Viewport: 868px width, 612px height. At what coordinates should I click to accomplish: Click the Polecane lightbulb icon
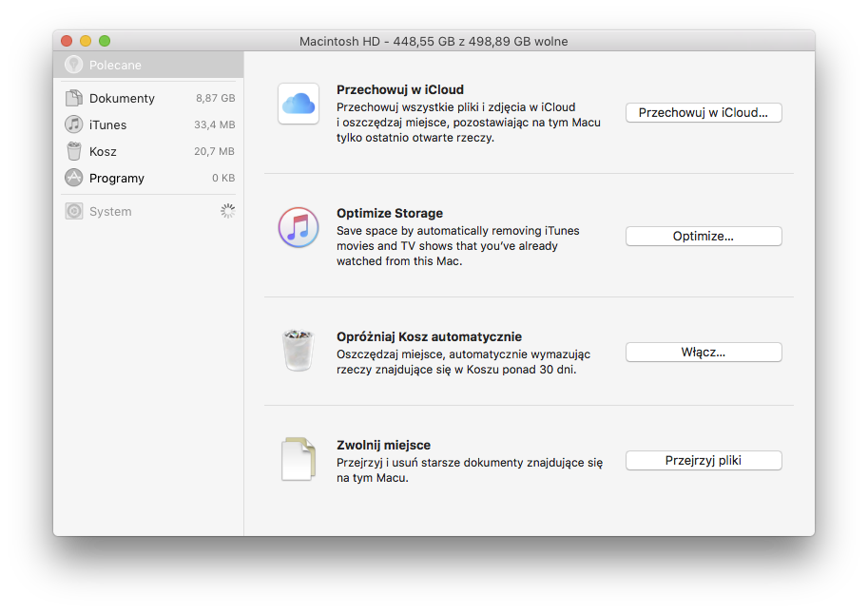point(73,65)
